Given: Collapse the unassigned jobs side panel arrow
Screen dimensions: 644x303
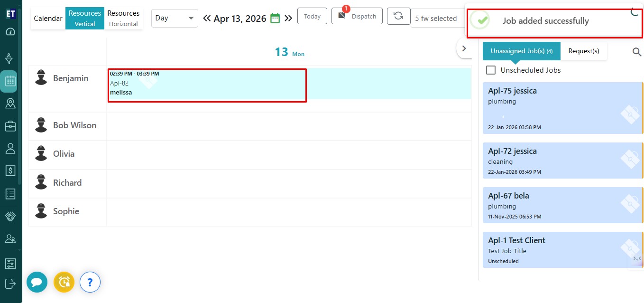Looking at the screenshot, I should pyautogui.click(x=464, y=48).
